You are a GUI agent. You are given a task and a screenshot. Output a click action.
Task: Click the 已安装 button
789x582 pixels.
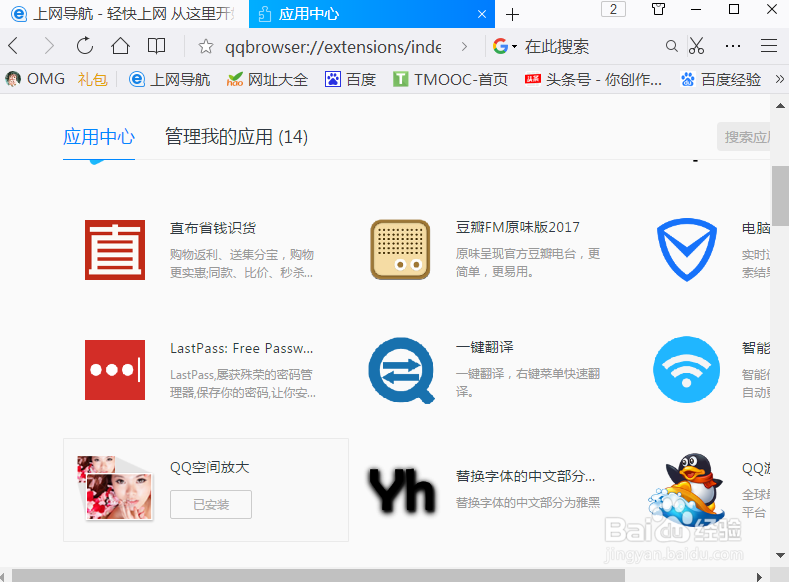211,504
